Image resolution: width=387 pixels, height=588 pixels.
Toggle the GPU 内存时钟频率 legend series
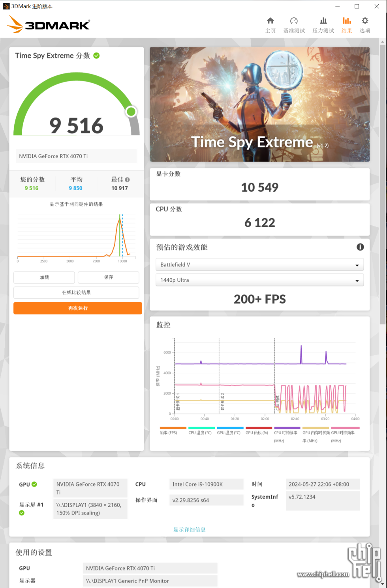pos(316,434)
